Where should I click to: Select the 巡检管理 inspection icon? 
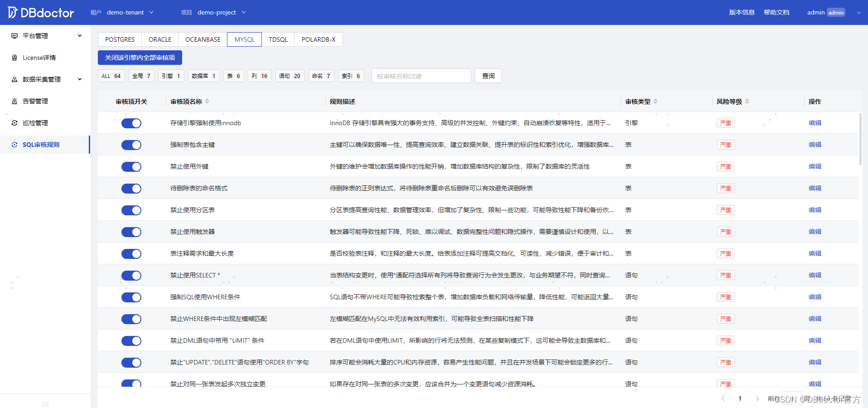(15, 122)
